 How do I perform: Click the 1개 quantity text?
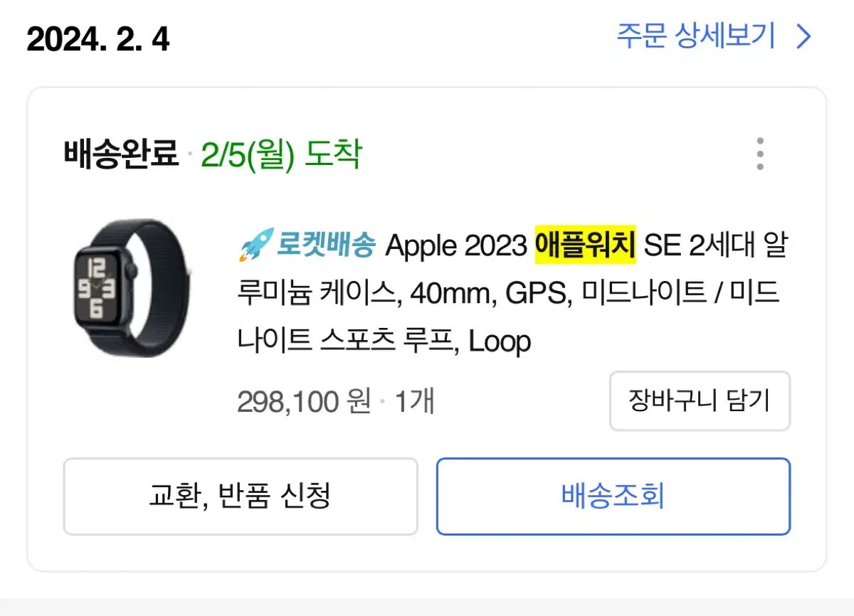(x=414, y=402)
